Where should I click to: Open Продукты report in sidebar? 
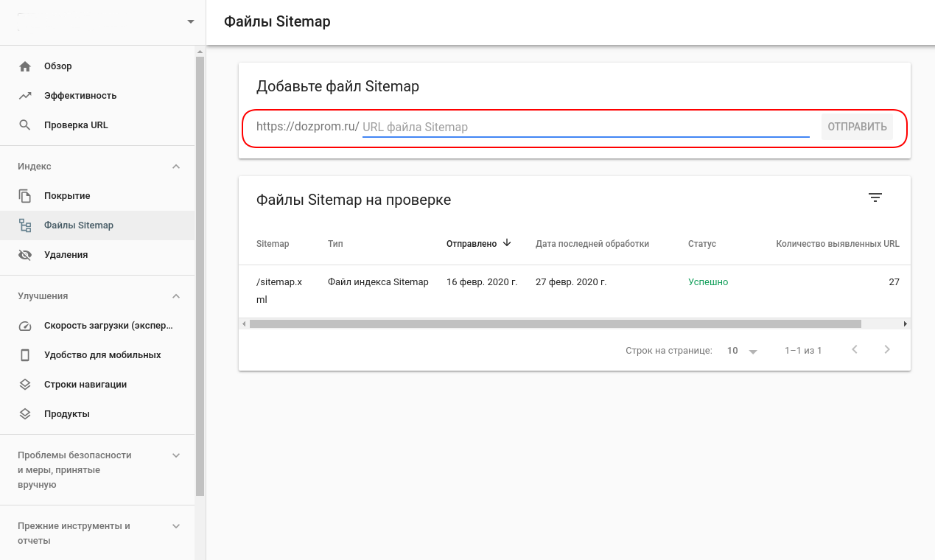(x=67, y=414)
